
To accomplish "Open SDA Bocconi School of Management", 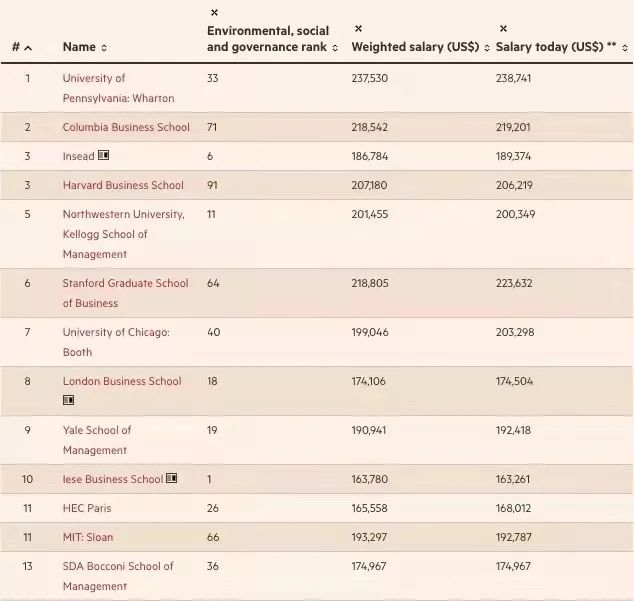I will point(118,576).
